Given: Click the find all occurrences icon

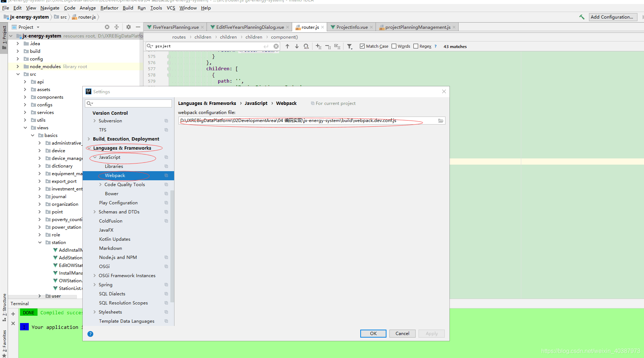Looking at the screenshot, I should [306, 46].
